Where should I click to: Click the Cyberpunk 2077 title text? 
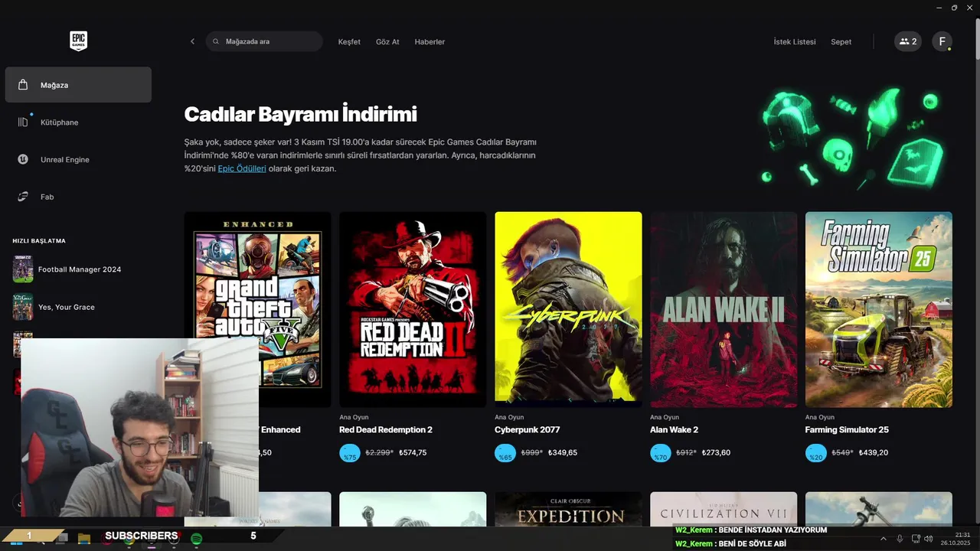click(x=527, y=430)
